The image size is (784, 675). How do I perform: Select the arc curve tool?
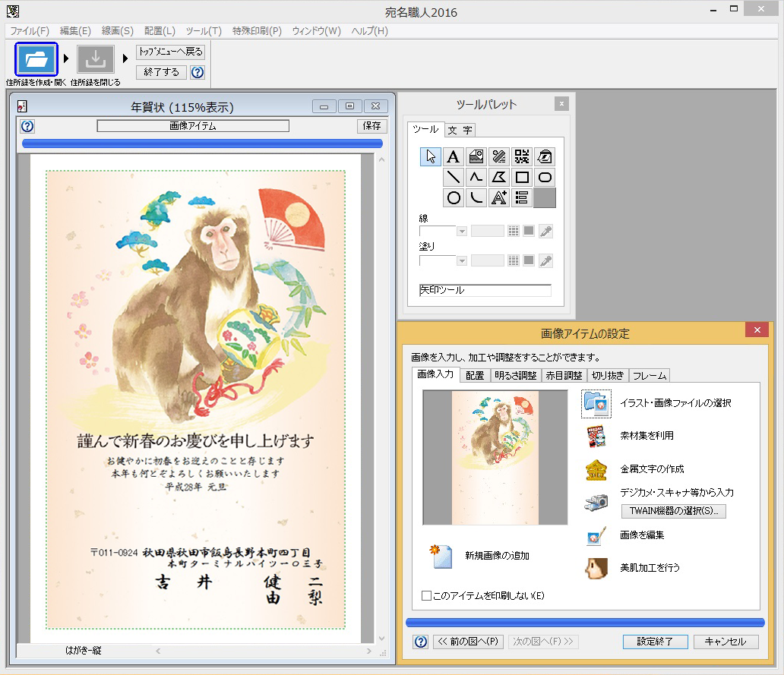(476, 198)
